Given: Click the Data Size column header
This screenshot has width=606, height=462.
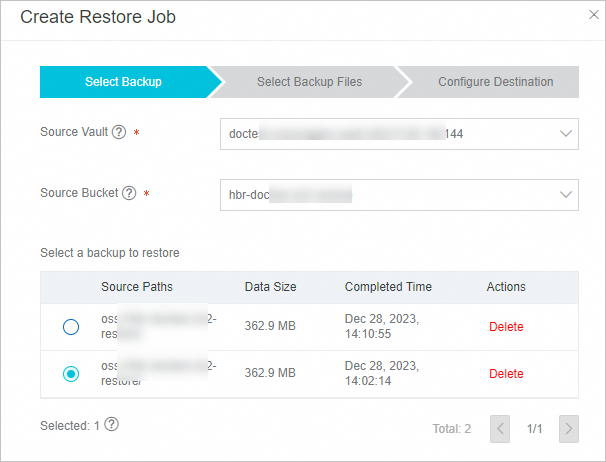Looking at the screenshot, I should coord(271,287).
